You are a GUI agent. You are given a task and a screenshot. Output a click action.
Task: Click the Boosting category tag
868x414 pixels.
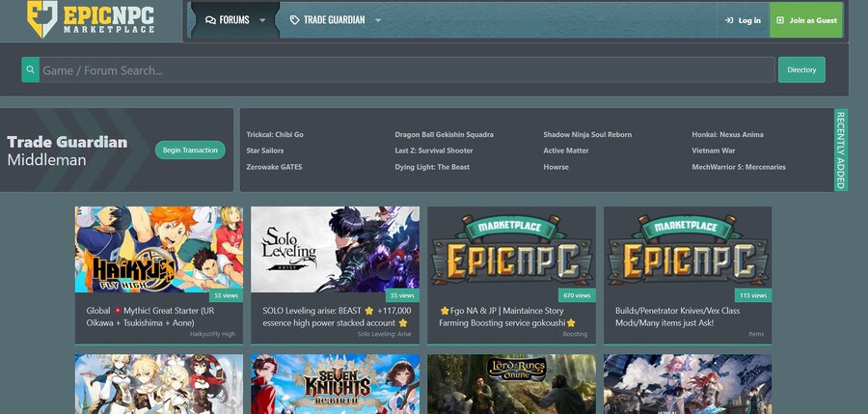pos(575,334)
